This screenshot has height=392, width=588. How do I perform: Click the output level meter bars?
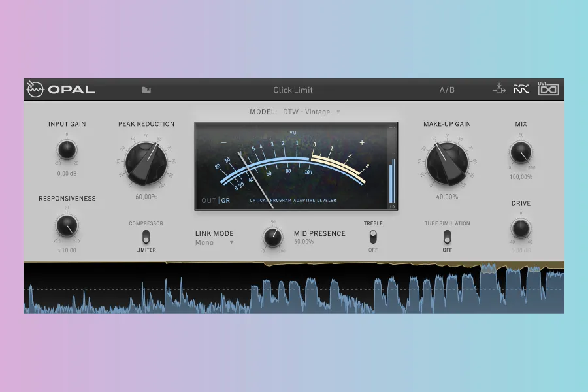click(392, 181)
